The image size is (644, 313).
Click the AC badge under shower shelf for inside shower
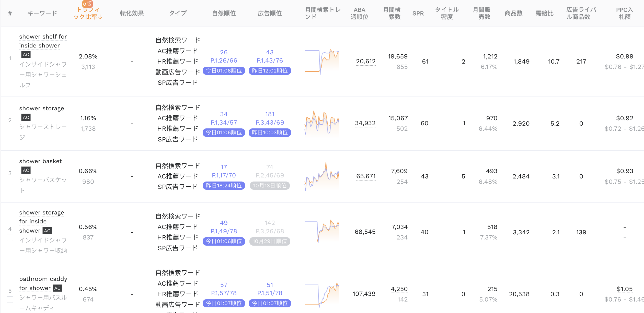point(26,55)
